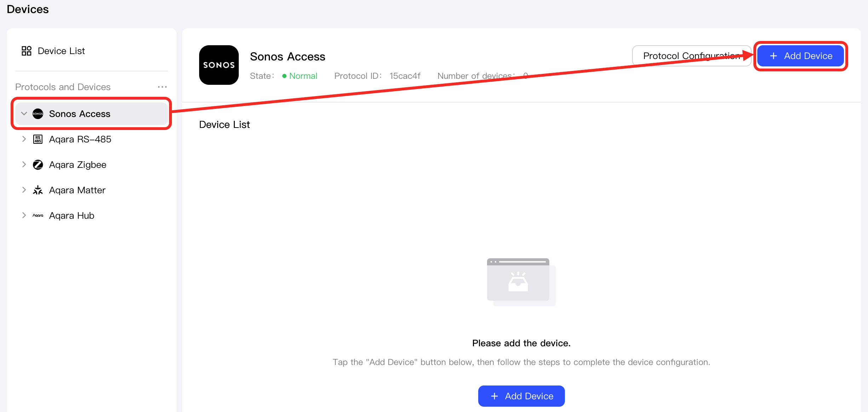Click the Protocol ID value 15cac4f
This screenshot has width=868, height=412.
click(405, 76)
